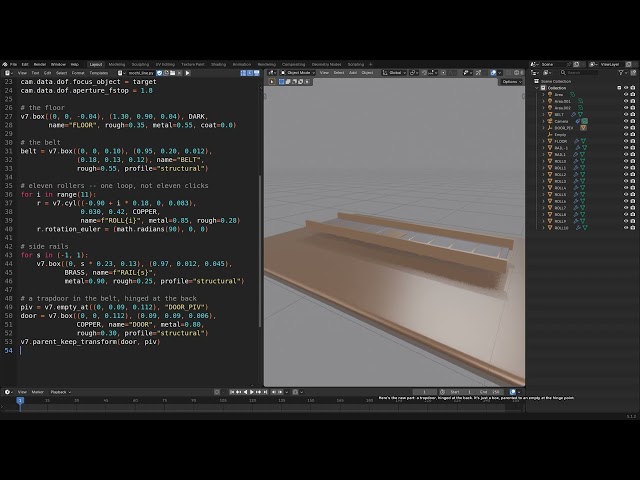Image resolution: width=640 pixels, height=480 pixels.
Task: Open the viewport Object menu
Action: 367,73
